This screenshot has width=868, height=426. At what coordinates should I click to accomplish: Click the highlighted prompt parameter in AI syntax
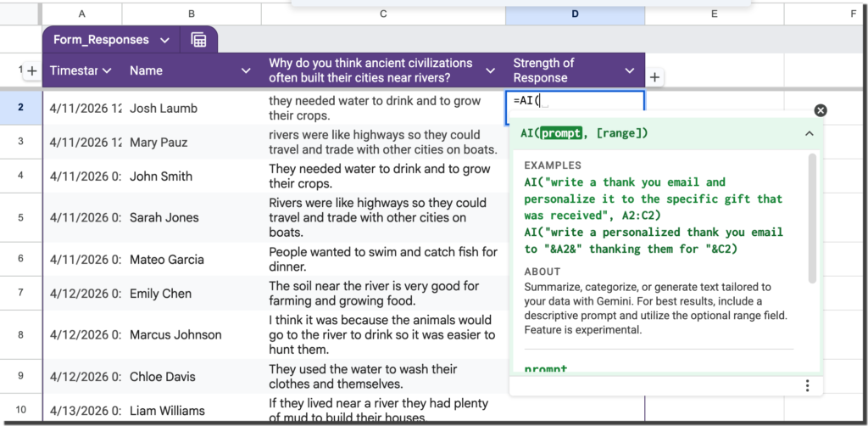pyautogui.click(x=560, y=133)
